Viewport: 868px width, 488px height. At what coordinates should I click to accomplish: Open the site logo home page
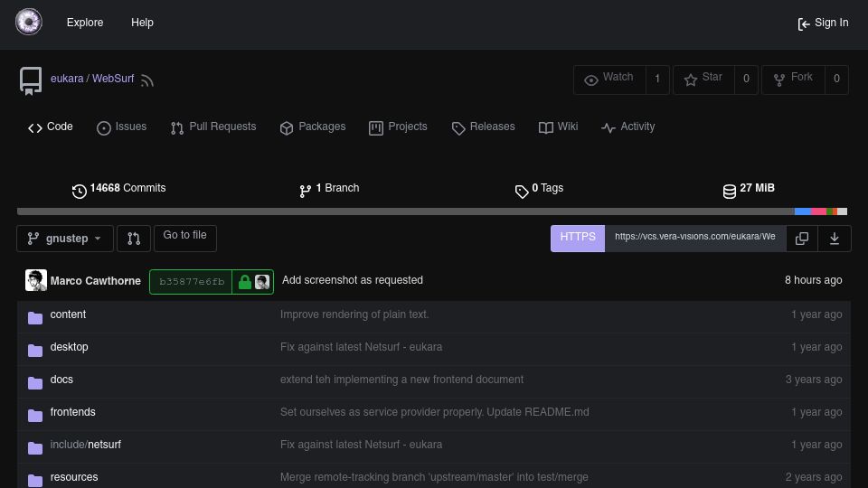28,22
